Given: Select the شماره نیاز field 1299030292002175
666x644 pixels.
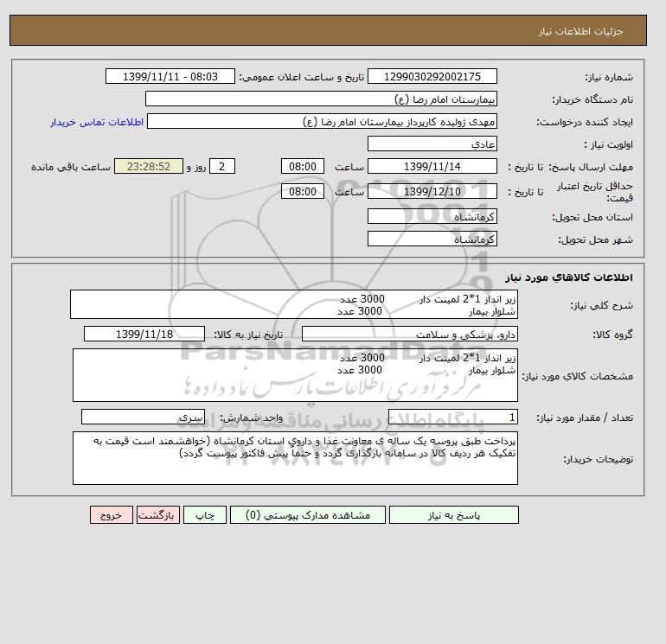Looking at the screenshot, I should coord(432,76).
